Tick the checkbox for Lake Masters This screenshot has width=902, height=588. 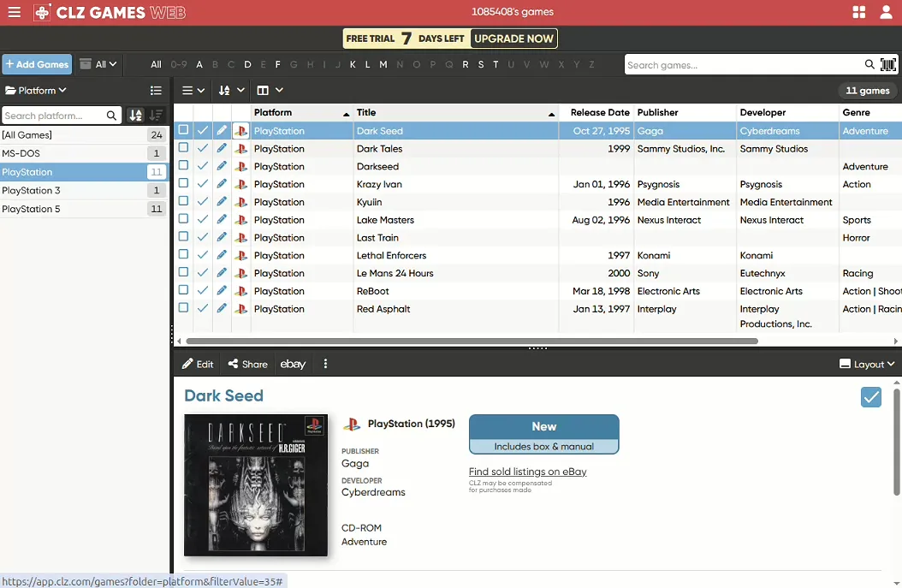pos(183,218)
